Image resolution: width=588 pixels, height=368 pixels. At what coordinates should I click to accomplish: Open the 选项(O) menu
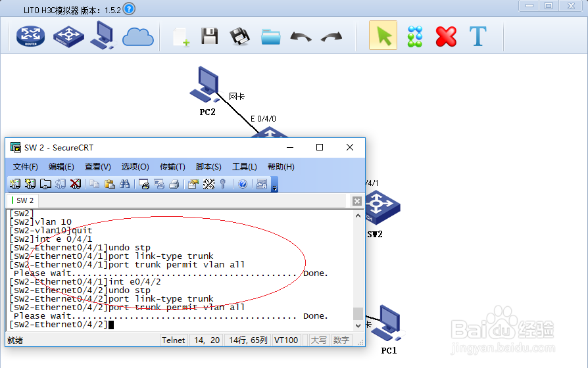135,167
